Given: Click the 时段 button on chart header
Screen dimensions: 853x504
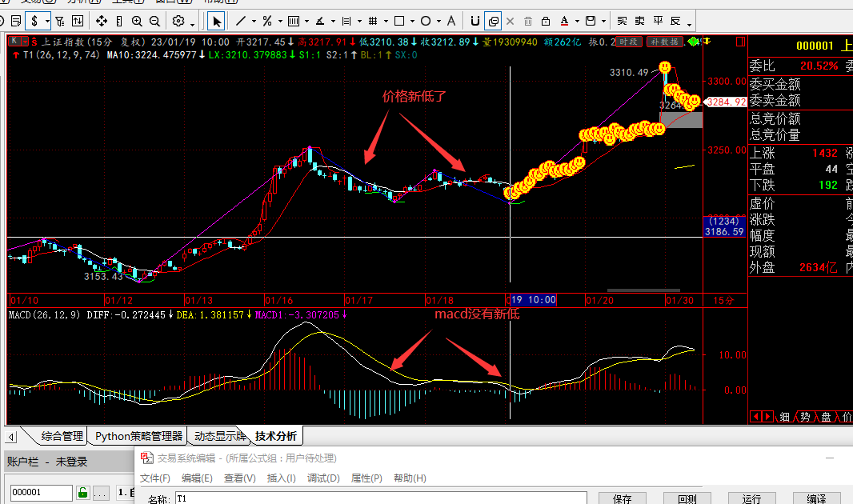Looking at the screenshot, I should click(628, 42).
